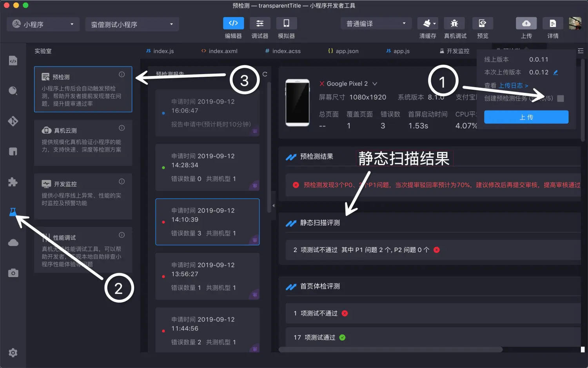Switch to the app.json tab

(x=343, y=51)
